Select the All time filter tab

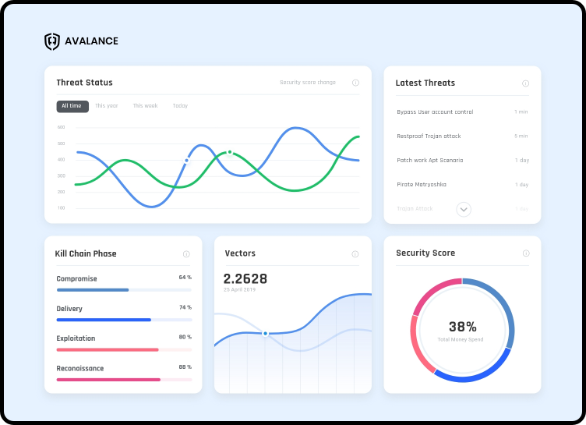pos(73,106)
